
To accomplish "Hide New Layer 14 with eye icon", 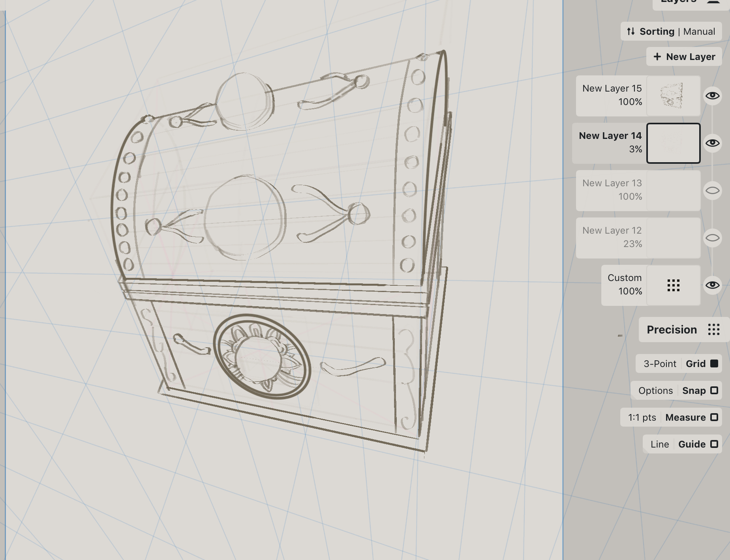I will click(x=713, y=143).
